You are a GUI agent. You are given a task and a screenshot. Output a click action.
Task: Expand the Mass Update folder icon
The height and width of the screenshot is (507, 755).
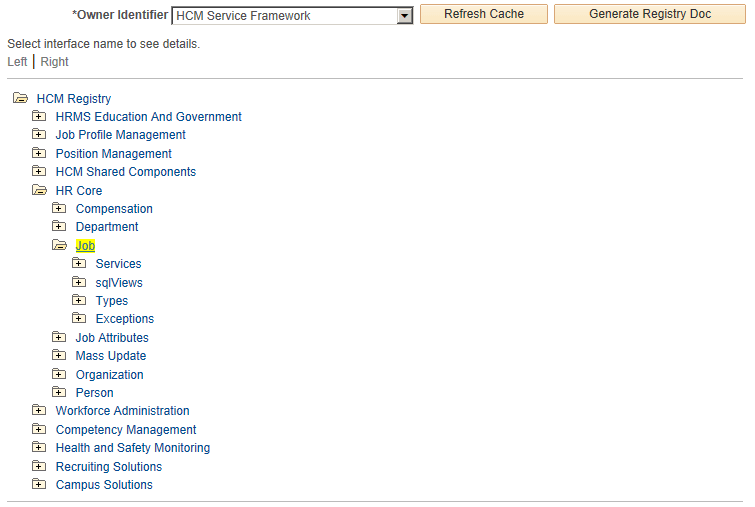tap(59, 355)
